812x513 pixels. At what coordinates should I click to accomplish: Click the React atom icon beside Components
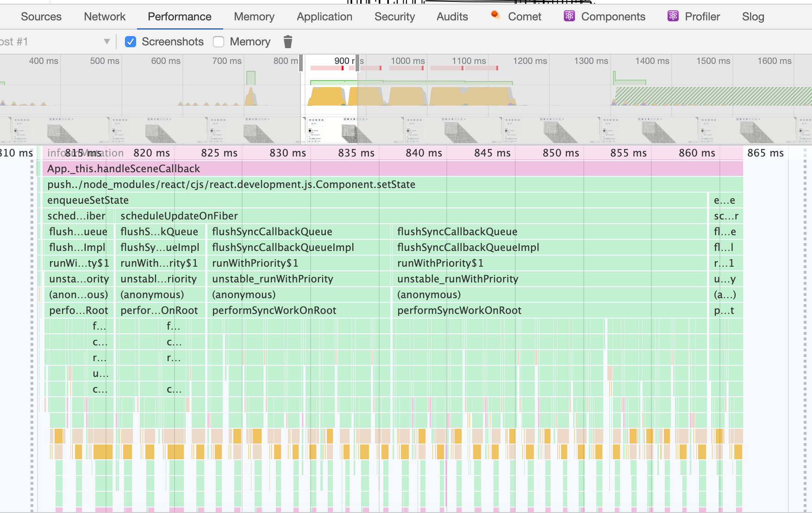pyautogui.click(x=568, y=16)
